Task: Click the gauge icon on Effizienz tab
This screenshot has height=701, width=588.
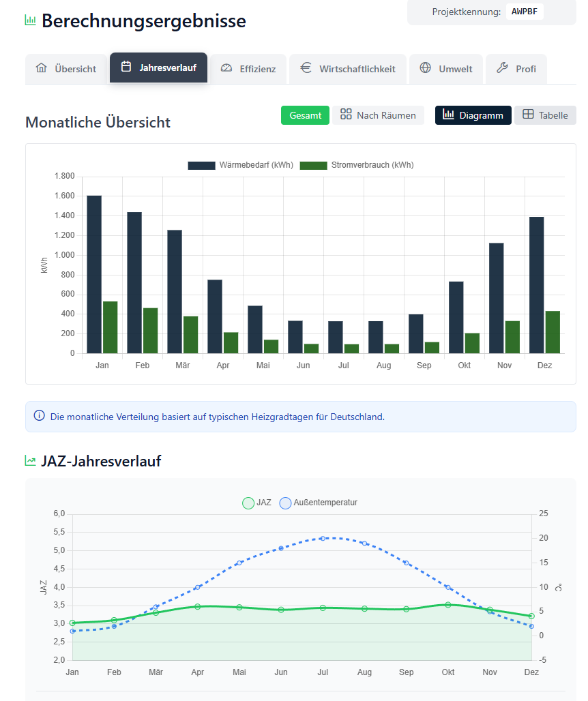Action: pyautogui.click(x=226, y=68)
